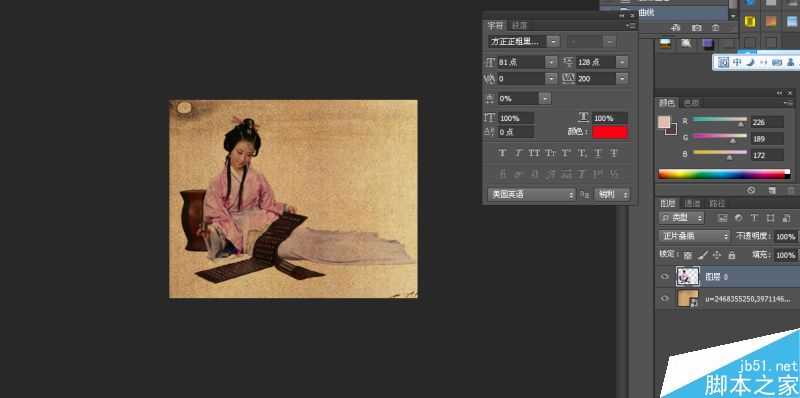Open the 0% tsume dropdown arrow
This screenshot has width=800, height=398.
pyautogui.click(x=545, y=98)
